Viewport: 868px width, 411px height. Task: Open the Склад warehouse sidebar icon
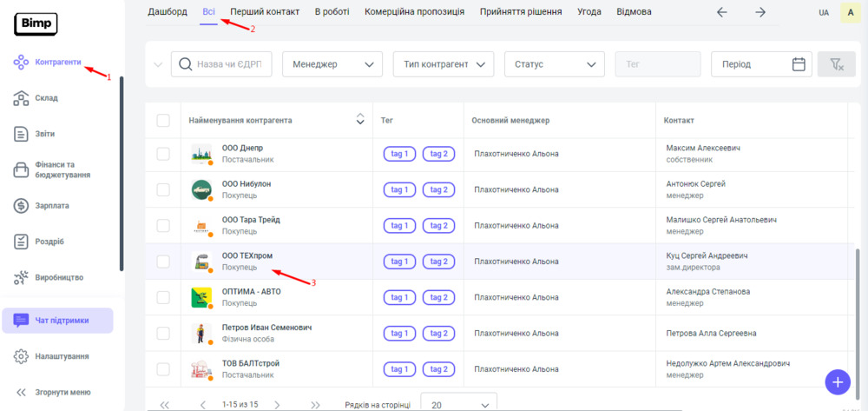tap(23, 98)
